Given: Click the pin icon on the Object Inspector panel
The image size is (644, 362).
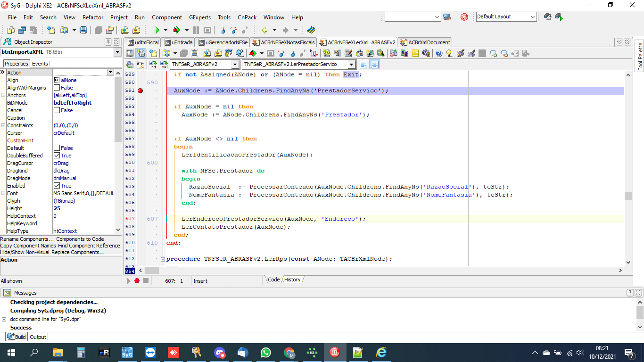Looking at the screenshot, I should click(108, 42).
